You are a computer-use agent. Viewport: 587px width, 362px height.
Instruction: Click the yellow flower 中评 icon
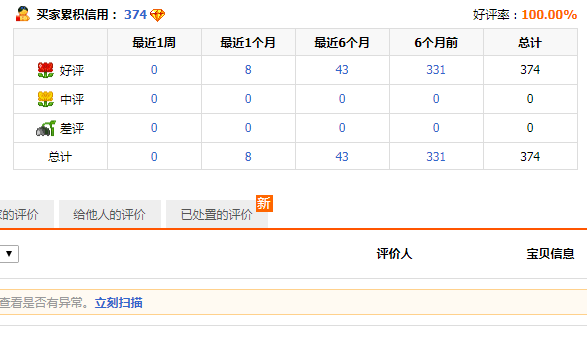[45, 99]
